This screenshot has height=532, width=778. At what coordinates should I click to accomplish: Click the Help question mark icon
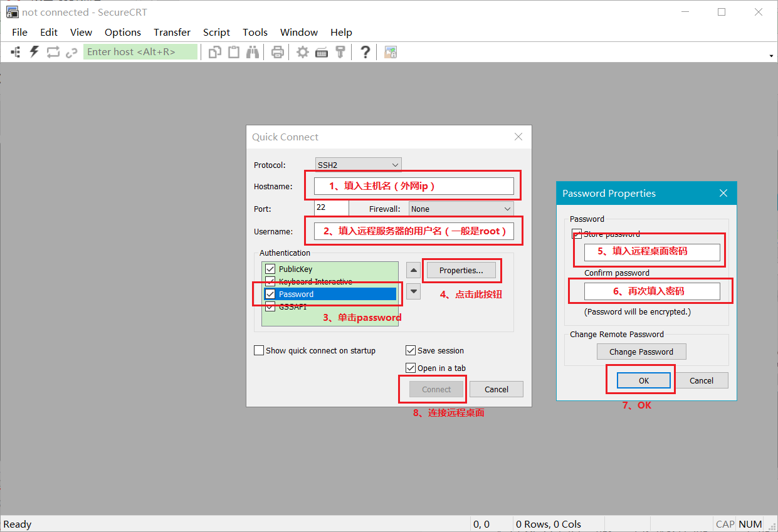[365, 52]
